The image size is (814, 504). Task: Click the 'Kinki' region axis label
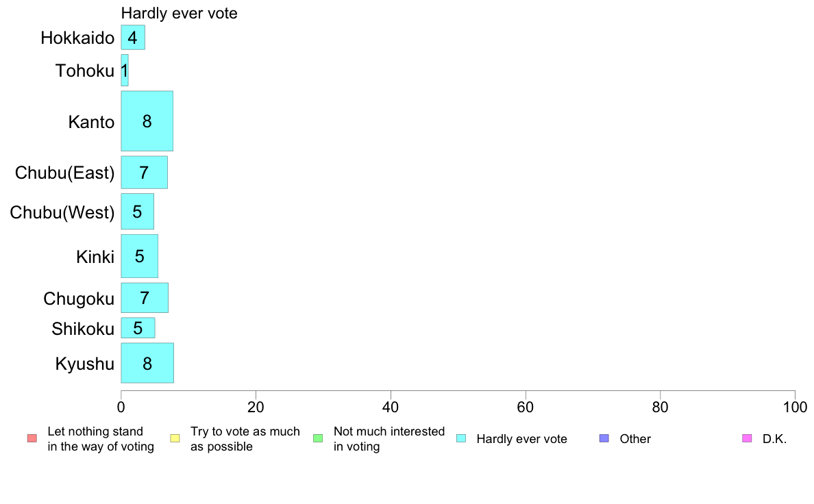(x=95, y=257)
